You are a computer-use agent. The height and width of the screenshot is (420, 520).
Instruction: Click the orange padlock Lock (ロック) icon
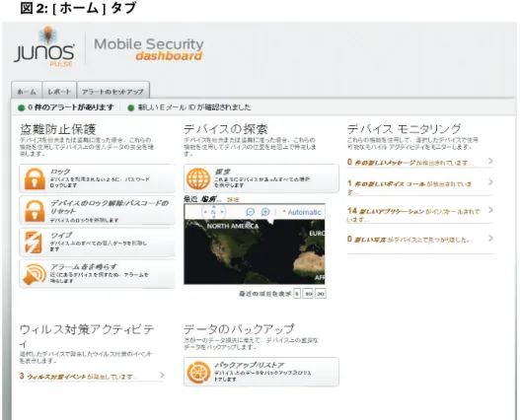pos(35,178)
